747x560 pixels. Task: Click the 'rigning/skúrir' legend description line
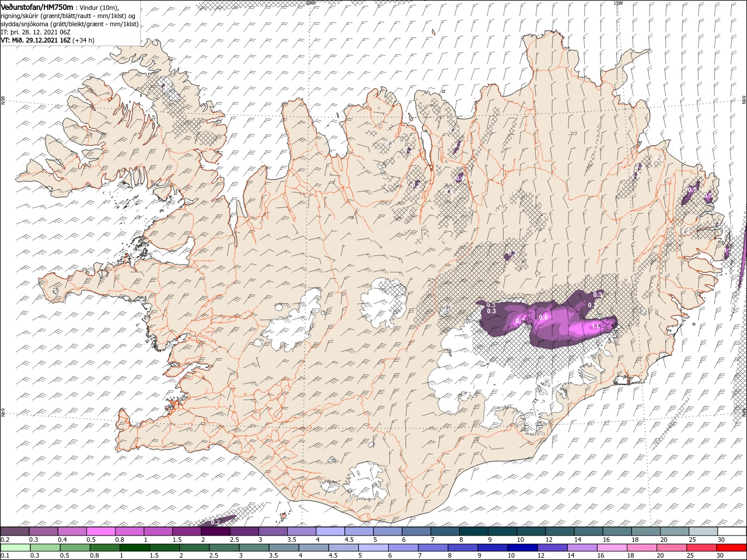pos(68,16)
